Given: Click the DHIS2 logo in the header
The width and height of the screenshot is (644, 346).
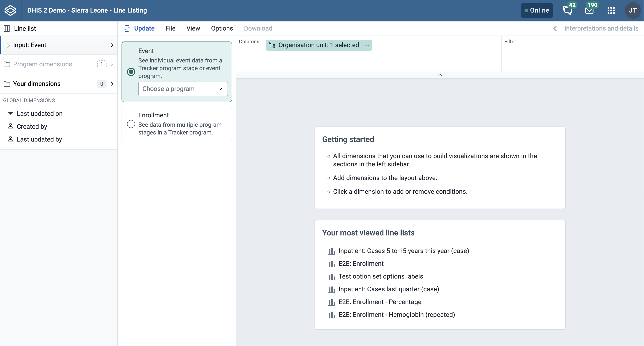Looking at the screenshot, I should 10,10.
